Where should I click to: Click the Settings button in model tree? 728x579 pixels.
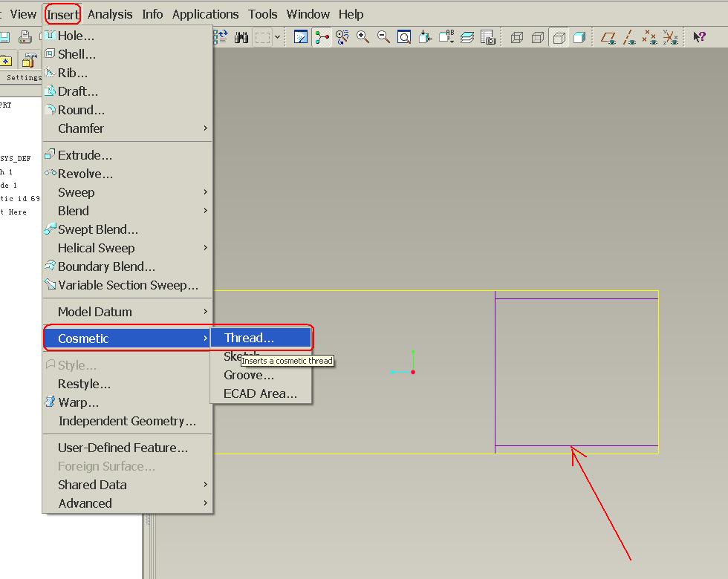[x=23, y=77]
